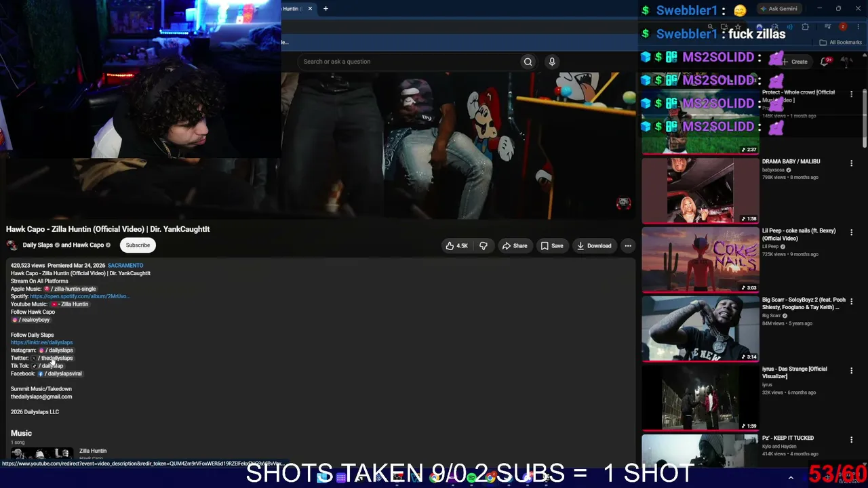Image resolution: width=868 pixels, height=488 pixels.
Task: Focus the YouTube search field
Action: coord(409,62)
